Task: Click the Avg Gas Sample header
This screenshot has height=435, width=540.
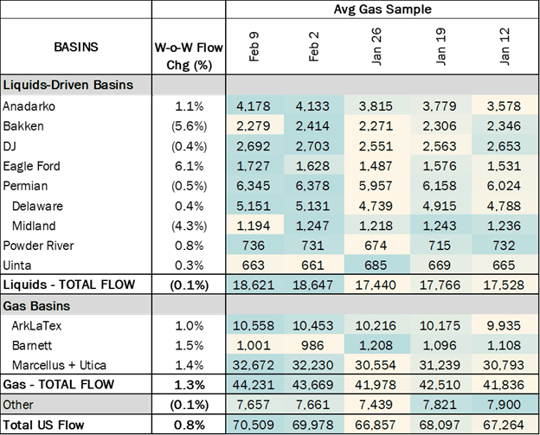Action: [x=382, y=9]
